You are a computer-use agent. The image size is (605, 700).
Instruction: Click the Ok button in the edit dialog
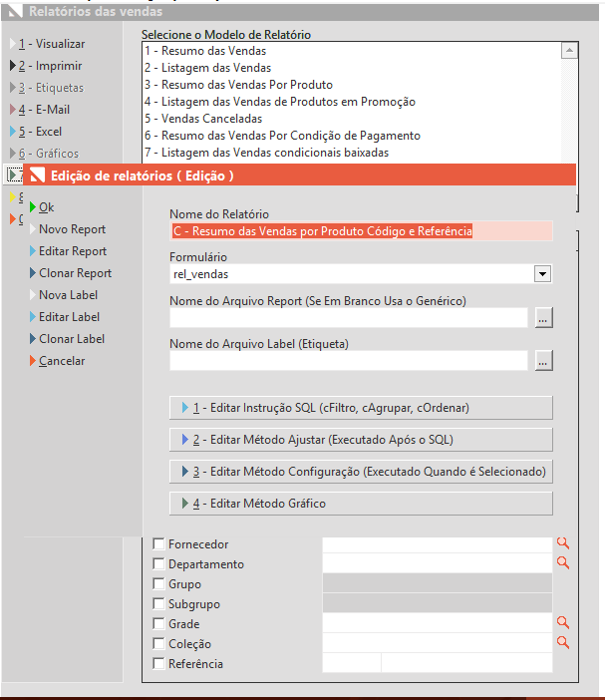42,207
